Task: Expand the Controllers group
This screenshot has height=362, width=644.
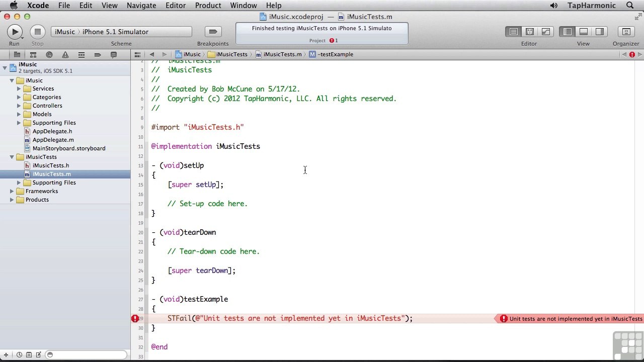Action: point(19,106)
